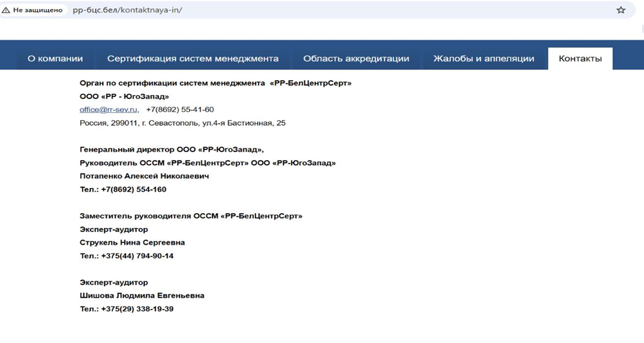This screenshot has width=644, height=343.
Task: Click the name Струкель Нина Сергеевна
Action: (x=132, y=243)
